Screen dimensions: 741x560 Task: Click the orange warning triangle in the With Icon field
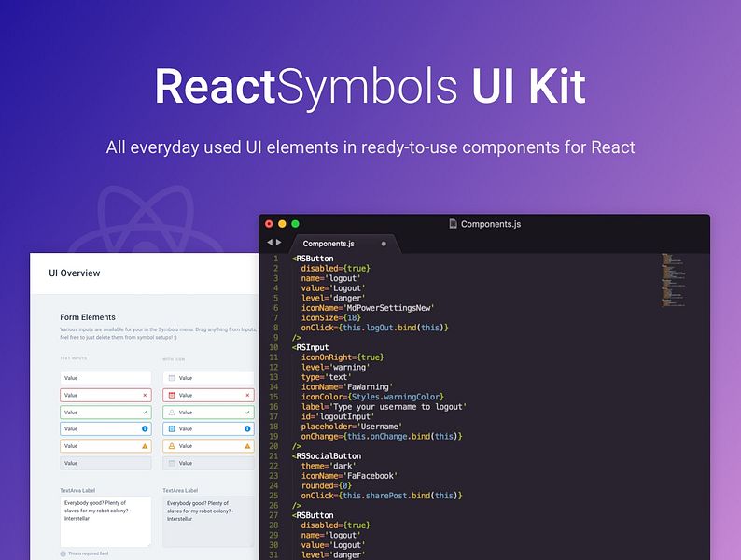click(247, 446)
